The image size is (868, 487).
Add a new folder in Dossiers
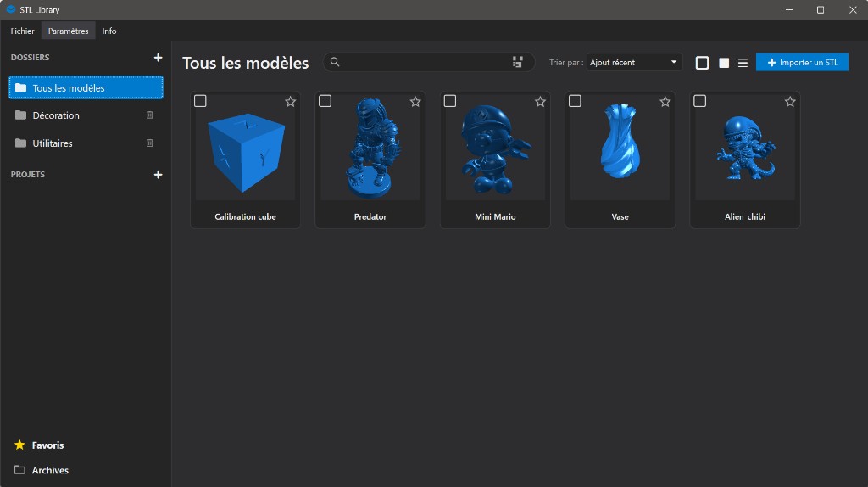coord(158,58)
